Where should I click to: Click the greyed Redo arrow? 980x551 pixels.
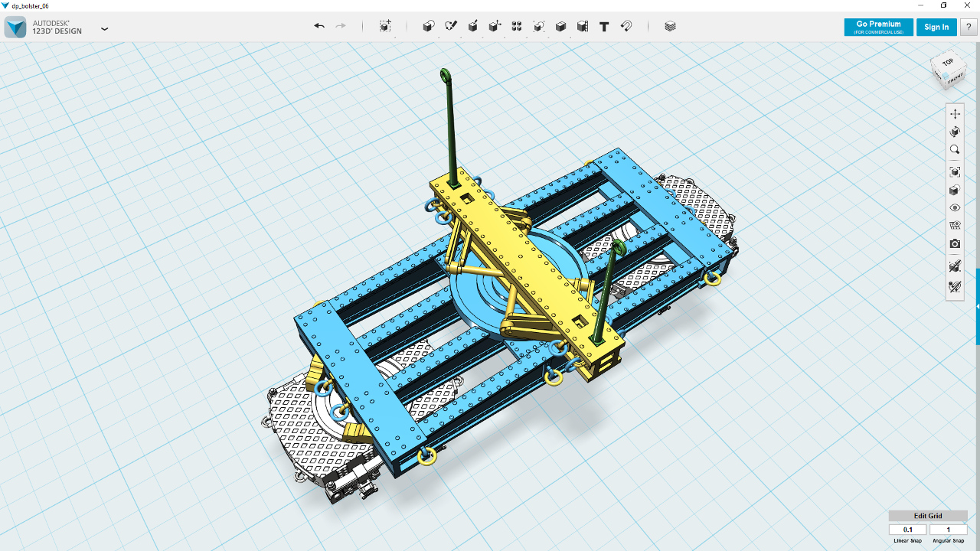coord(341,26)
